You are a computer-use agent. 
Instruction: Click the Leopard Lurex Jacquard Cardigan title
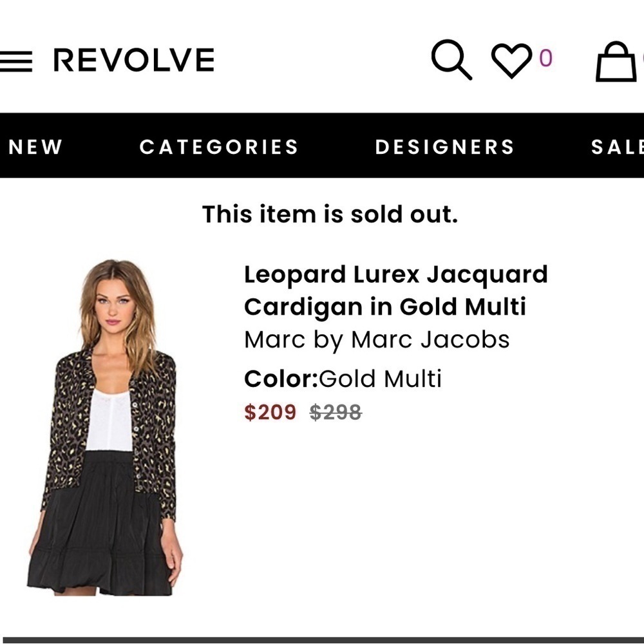(x=395, y=290)
